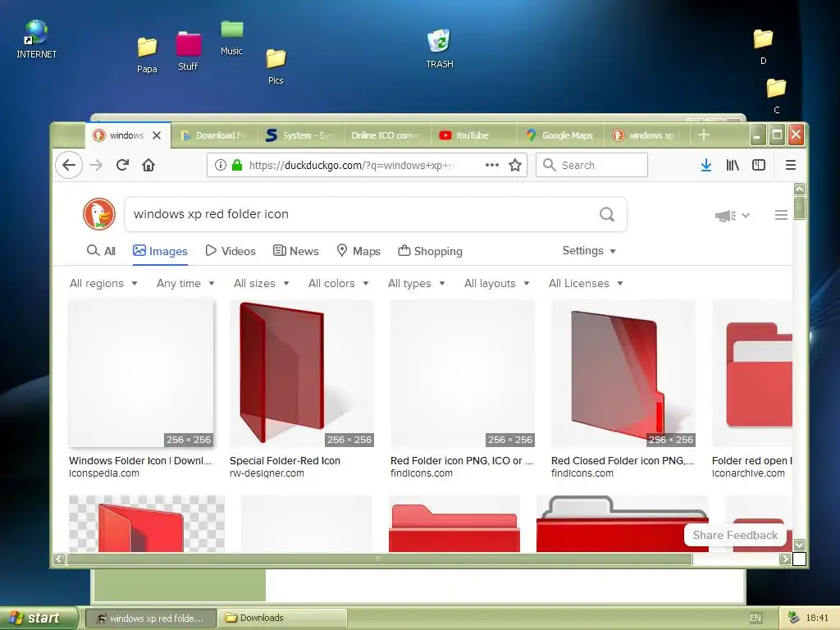Viewport: 840px width, 630px height.
Task: Reload the current page
Action: click(x=123, y=165)
